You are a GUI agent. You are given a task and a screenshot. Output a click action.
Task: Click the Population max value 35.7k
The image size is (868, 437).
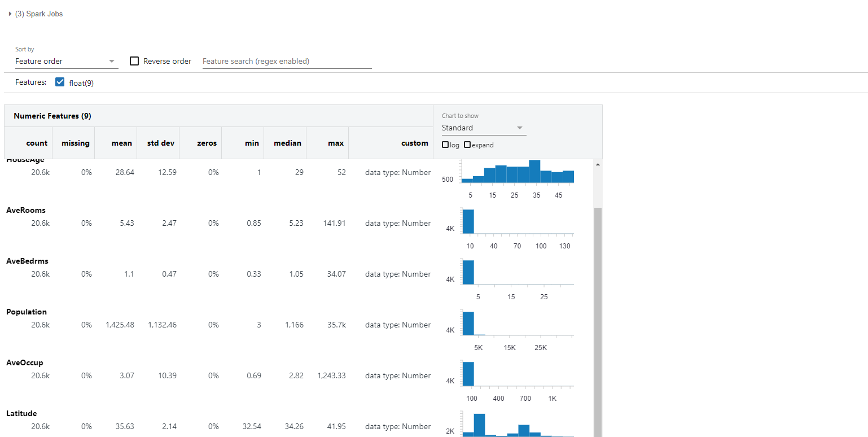336,325
